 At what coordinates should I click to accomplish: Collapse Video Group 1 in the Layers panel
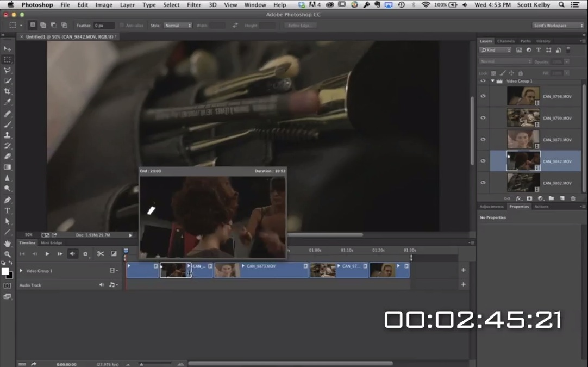(x=492, y=80)
